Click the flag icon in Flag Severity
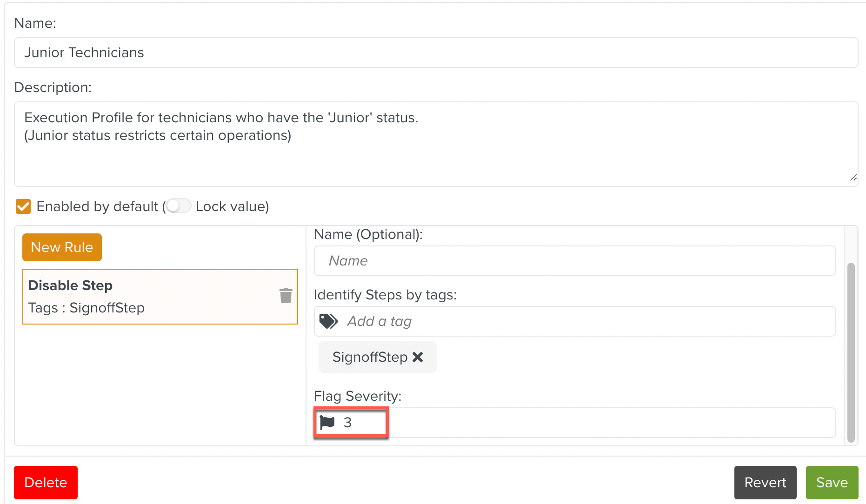The image size is (866, 504). tap(327, 422)
